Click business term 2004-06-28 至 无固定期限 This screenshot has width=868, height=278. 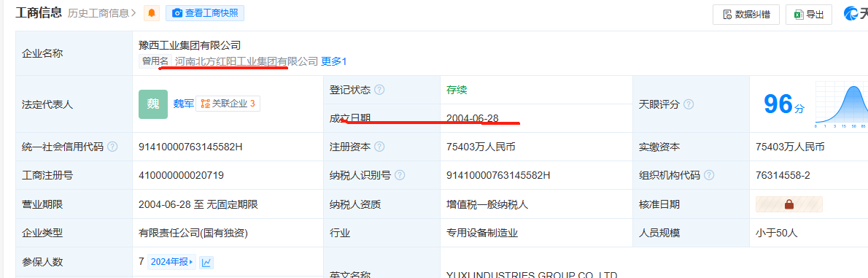pos(198,204)
